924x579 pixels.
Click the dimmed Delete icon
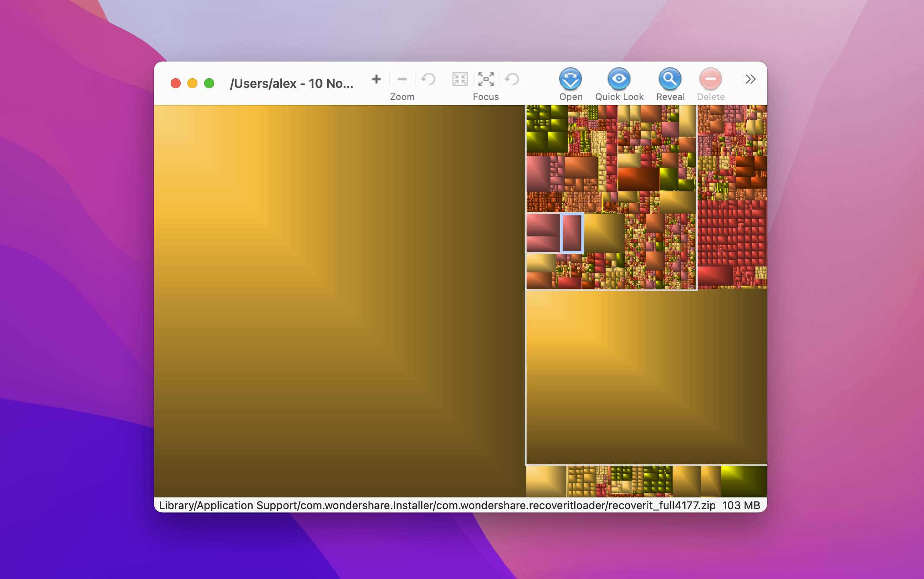coord(710,79)
